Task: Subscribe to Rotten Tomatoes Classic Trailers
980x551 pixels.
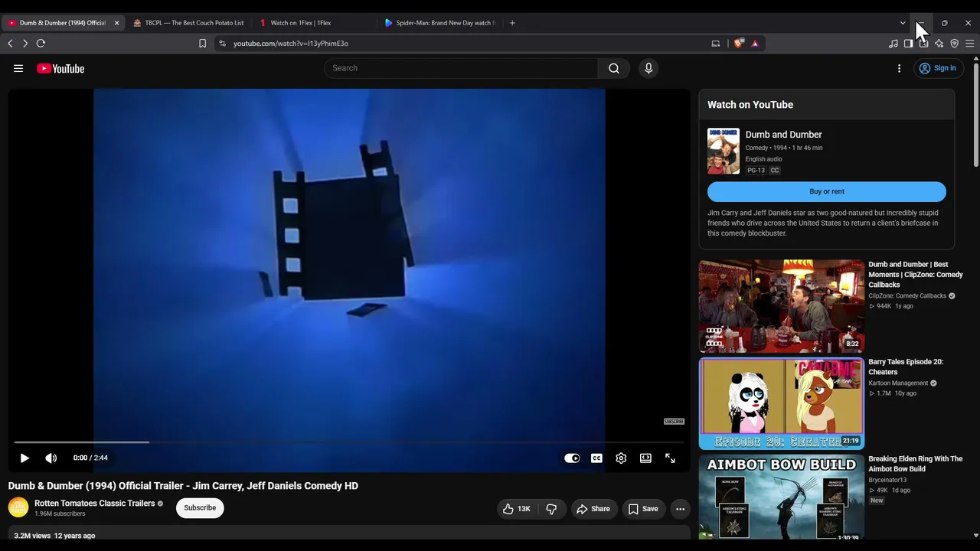Action: (200, 508)
